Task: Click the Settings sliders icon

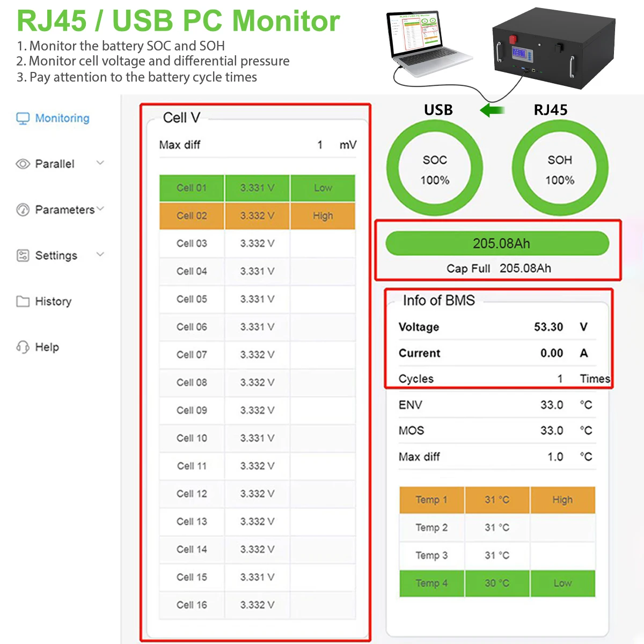Action: tap(23, 255)
